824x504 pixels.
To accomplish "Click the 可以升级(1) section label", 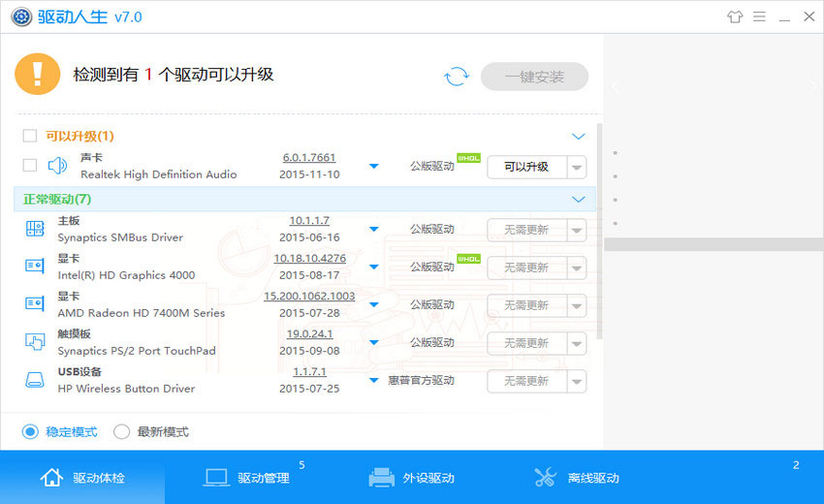I will [x=79, y=136].
